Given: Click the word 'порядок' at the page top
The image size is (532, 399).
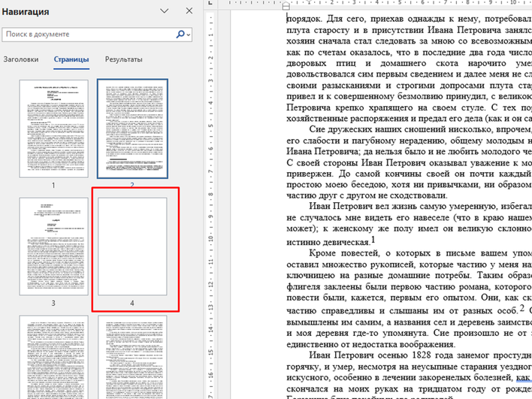Looking at the screenshot, I should pyautogui.click(x=302, y=19).
